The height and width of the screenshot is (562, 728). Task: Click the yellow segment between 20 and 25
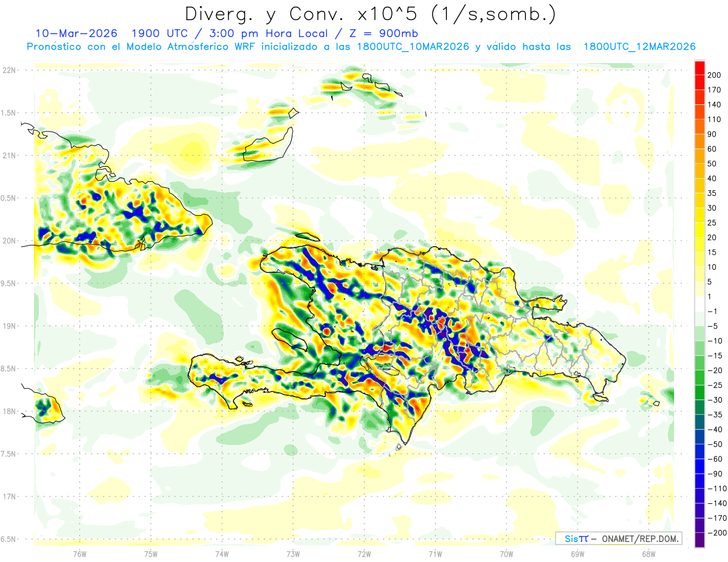pyautogui.click(x=699, y=230)
